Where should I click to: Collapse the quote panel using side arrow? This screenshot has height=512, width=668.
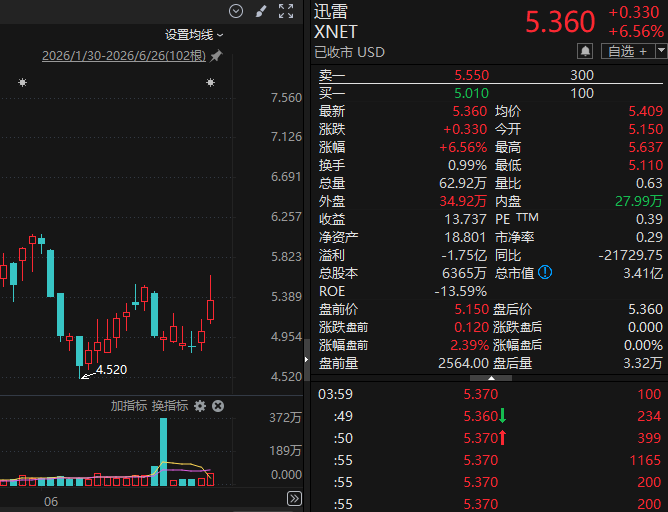click(306, 360)
